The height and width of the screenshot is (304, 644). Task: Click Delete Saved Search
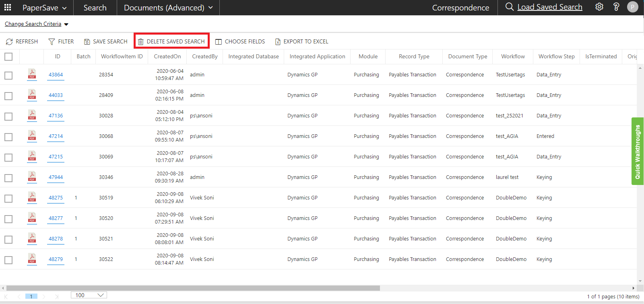click(171, 41)
